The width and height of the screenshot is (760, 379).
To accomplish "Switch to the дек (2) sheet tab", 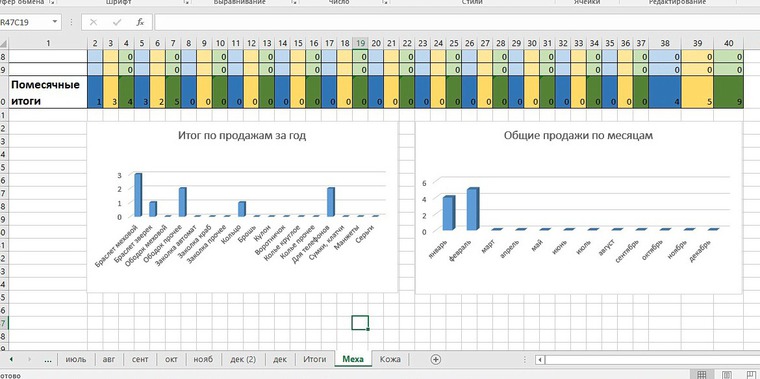I will click(243, 359).
